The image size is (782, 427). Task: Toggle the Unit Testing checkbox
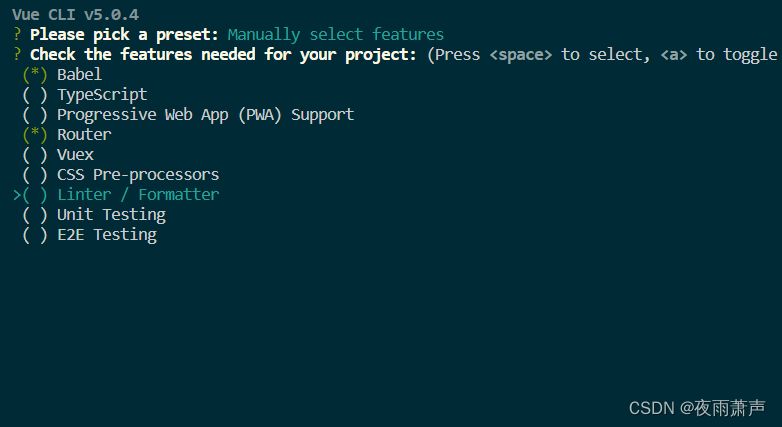click(34, 214)
